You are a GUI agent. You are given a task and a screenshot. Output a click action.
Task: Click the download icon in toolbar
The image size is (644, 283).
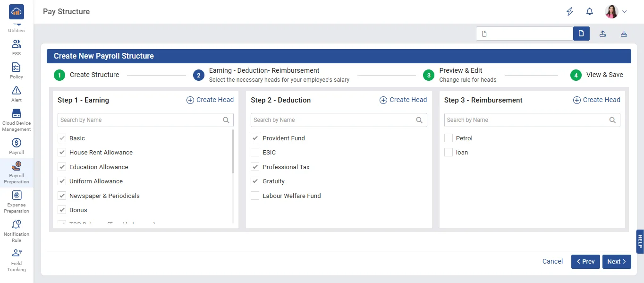click(x=624, y=34)
